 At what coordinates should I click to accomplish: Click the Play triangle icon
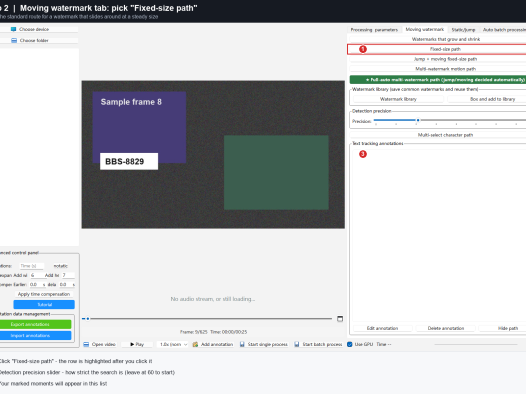132,344
